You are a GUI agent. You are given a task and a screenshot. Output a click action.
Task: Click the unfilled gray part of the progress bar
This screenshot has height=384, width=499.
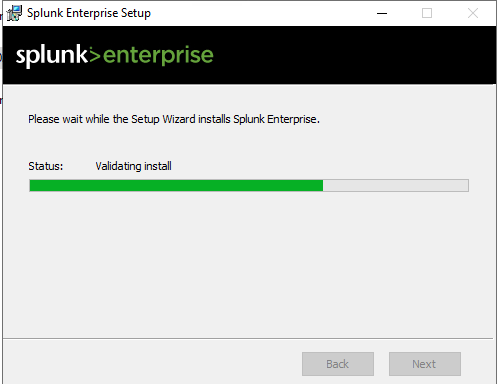coord(395,186)
